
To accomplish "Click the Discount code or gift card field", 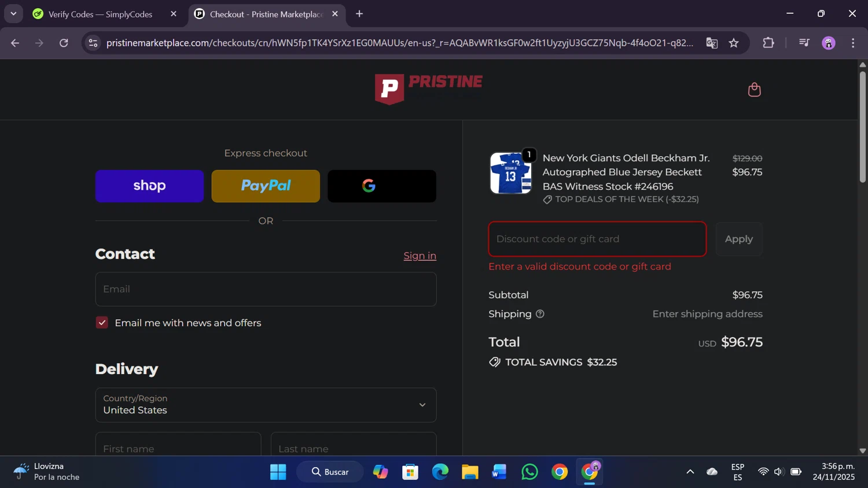I will [x=597, y=239].
